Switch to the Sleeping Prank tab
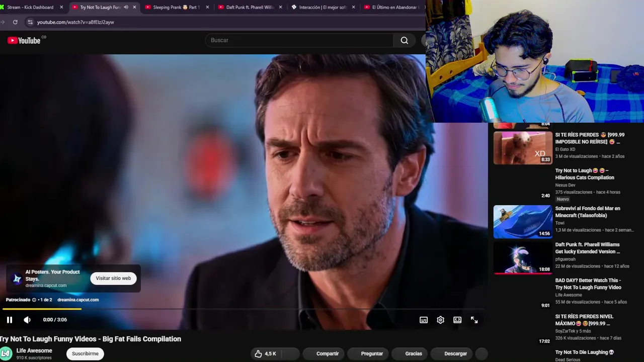The height and width of the screenshot is (362, 644). pyautogui.click(x=176, y=7)
